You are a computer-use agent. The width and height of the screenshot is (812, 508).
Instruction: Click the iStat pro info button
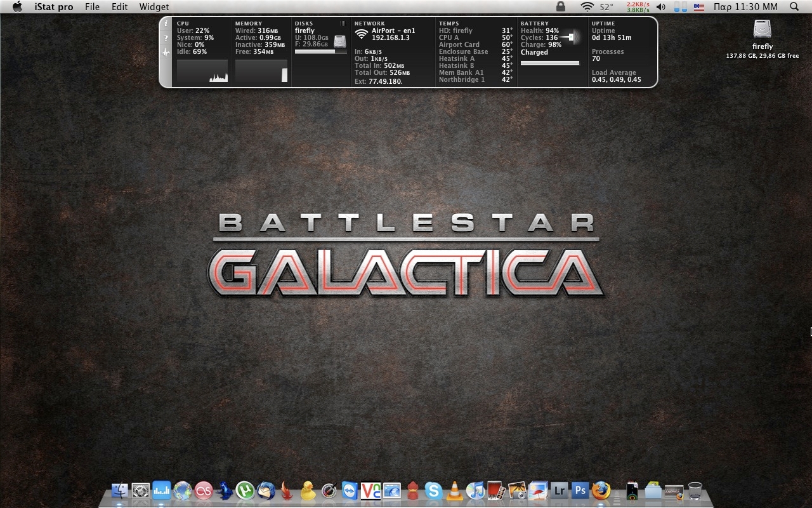click(166, 24)
